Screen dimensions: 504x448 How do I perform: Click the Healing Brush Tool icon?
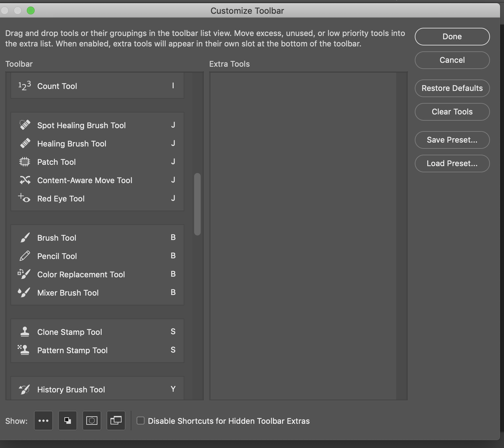[24, 143]
